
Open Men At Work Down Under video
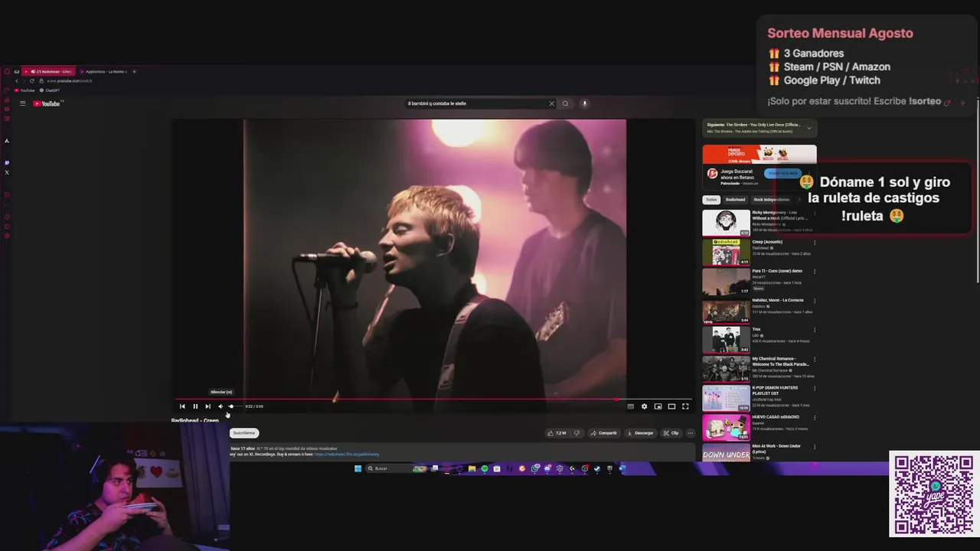coord(727,453)
